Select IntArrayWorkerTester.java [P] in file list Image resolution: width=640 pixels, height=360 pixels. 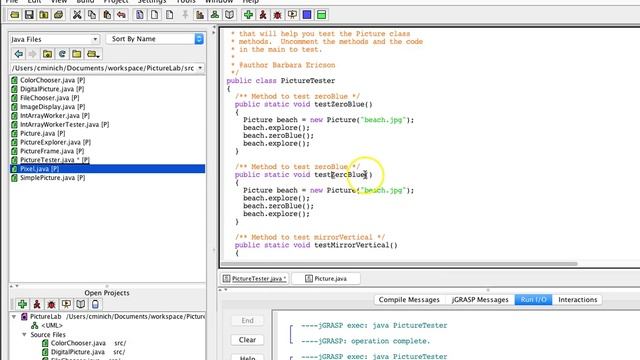pyautogui.click(x=107, y=124)
